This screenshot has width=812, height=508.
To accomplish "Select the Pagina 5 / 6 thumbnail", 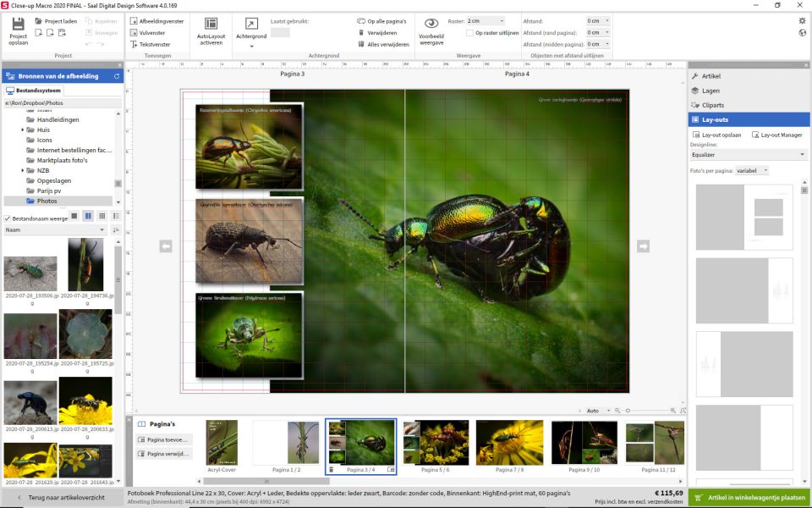I will tap(436, 442).
